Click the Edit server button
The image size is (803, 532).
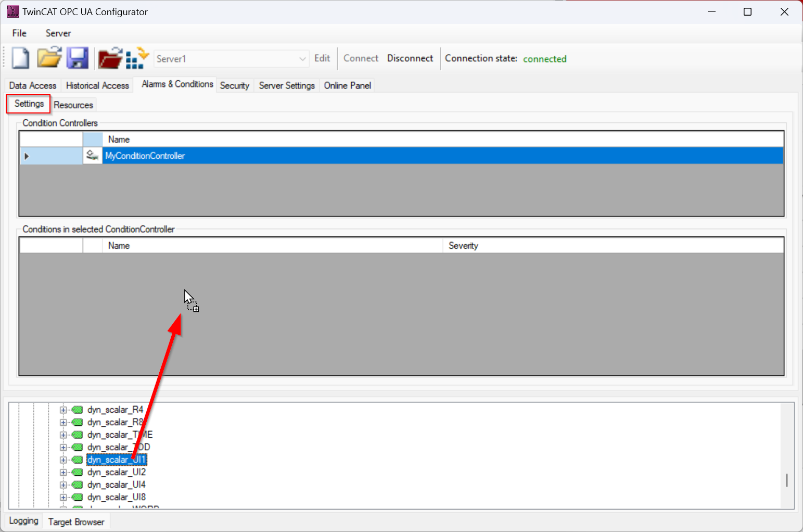322,58
